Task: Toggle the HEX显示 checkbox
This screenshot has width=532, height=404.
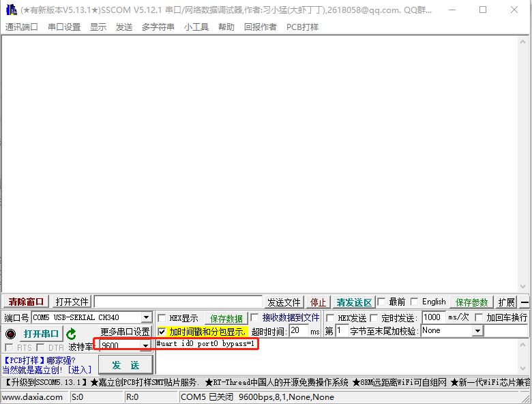Action: 162,318
